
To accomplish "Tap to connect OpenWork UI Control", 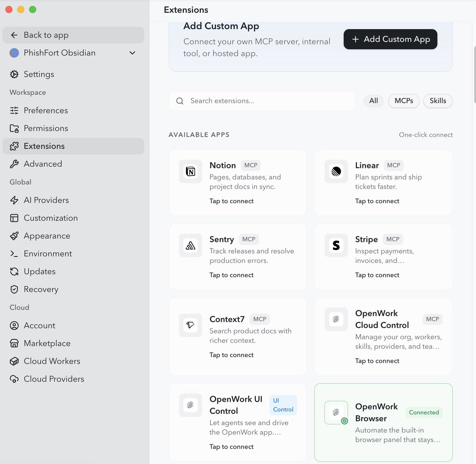I will click(x=231, y=447).
